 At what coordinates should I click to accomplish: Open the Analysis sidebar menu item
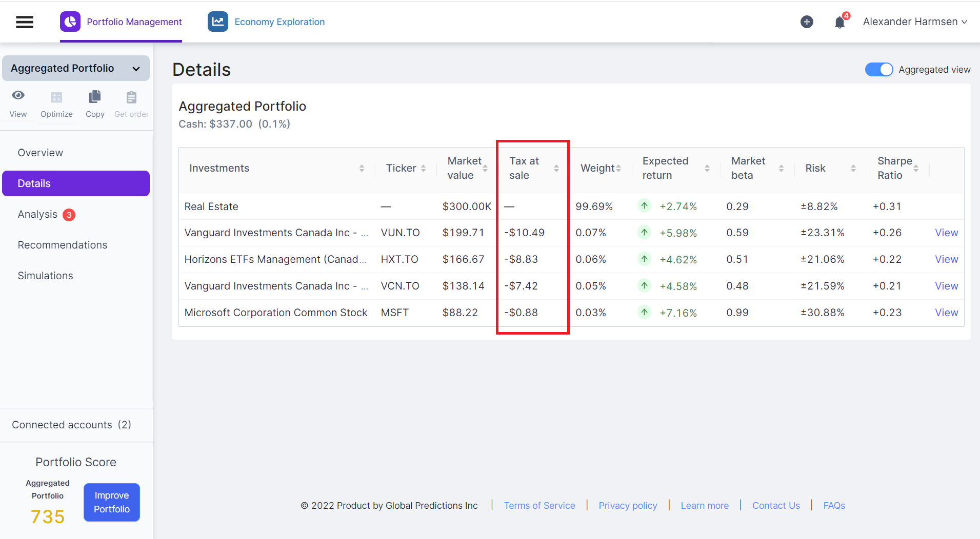coord(38,215)
